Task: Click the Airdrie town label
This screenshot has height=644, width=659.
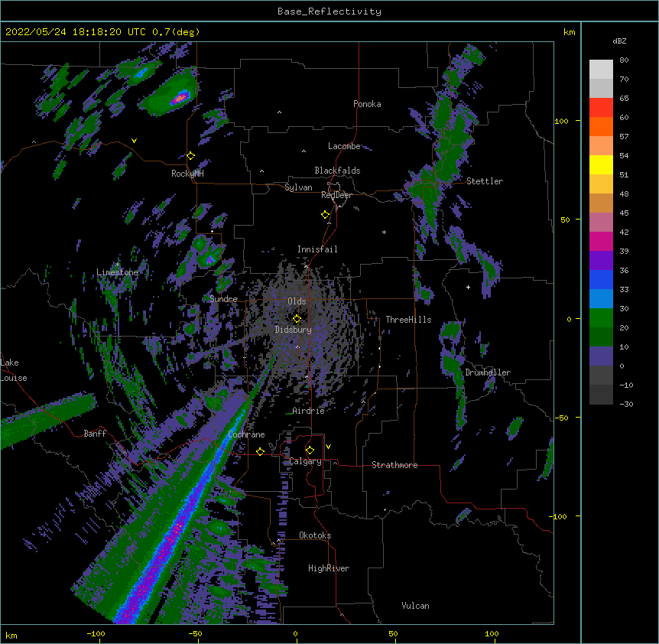Action: point(308,411)
